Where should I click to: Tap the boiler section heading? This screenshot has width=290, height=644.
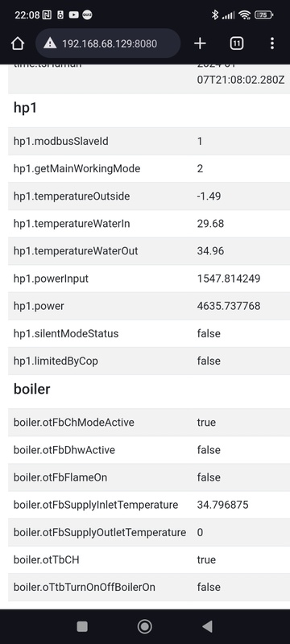31,389
